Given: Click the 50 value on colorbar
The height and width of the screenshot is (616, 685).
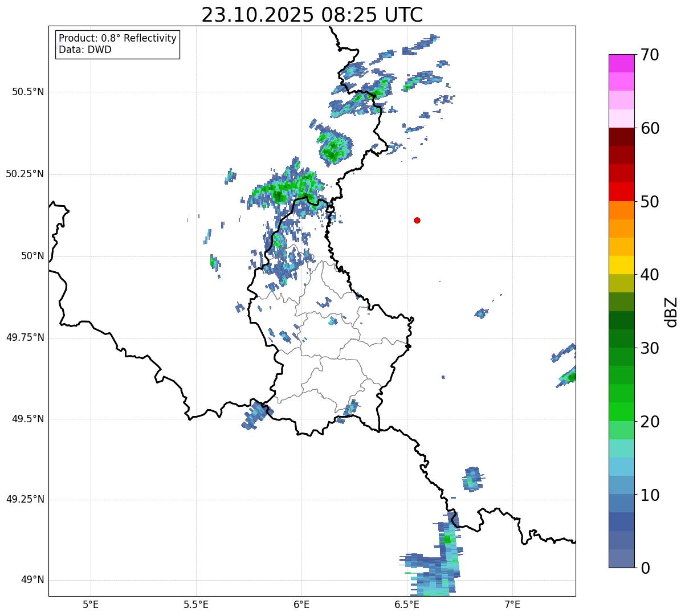Looking at the screenshot, I should coord(650,202).
